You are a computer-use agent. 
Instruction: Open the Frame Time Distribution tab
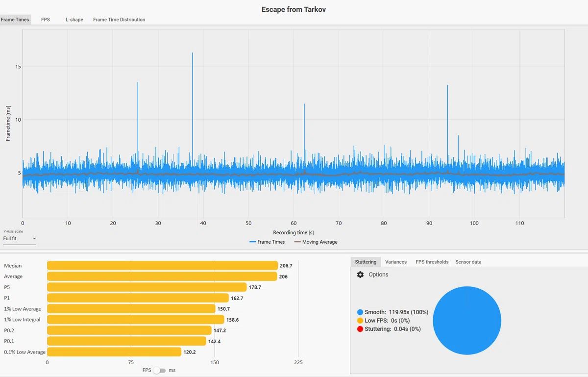point(119,20)
